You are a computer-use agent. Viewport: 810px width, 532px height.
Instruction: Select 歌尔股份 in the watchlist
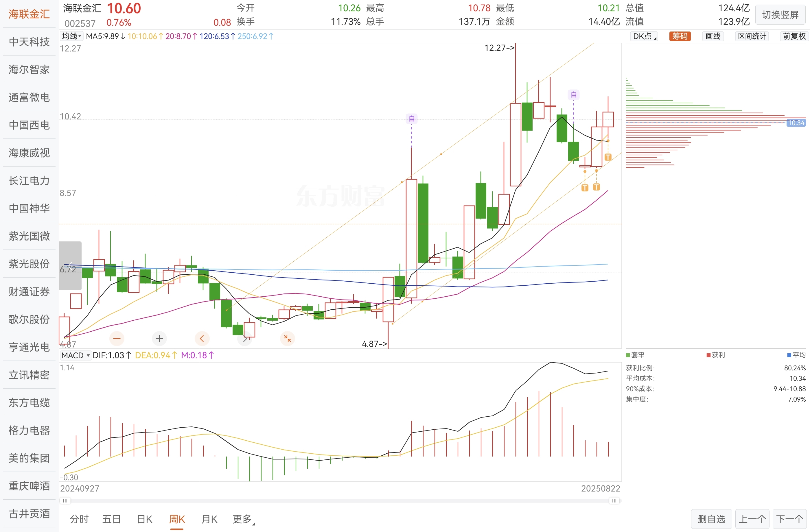pyautogui.click(x=29, y=319)
